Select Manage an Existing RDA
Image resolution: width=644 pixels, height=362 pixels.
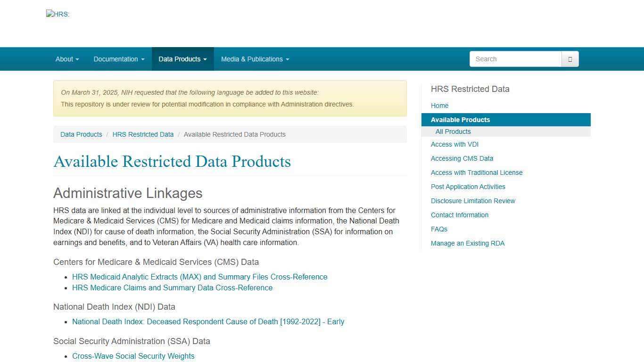(468, 243)
